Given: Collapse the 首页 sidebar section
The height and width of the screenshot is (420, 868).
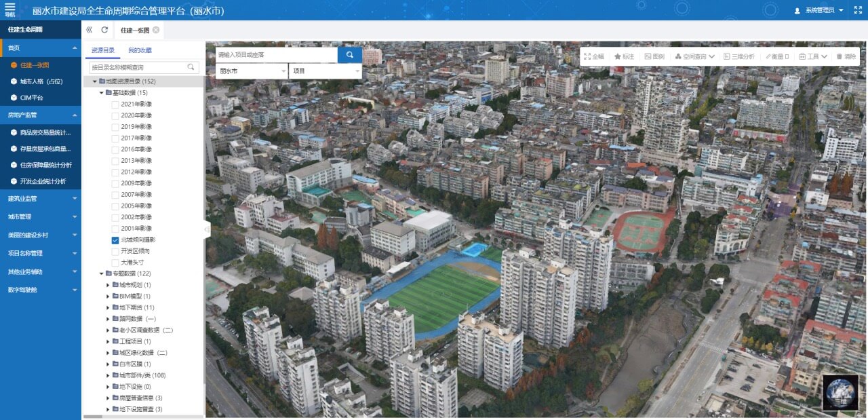Looking at the screenshot, I should click(41, 48).
